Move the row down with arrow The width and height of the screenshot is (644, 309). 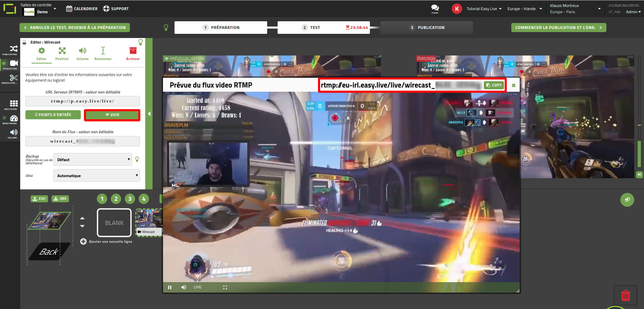[x=82, y=226]
